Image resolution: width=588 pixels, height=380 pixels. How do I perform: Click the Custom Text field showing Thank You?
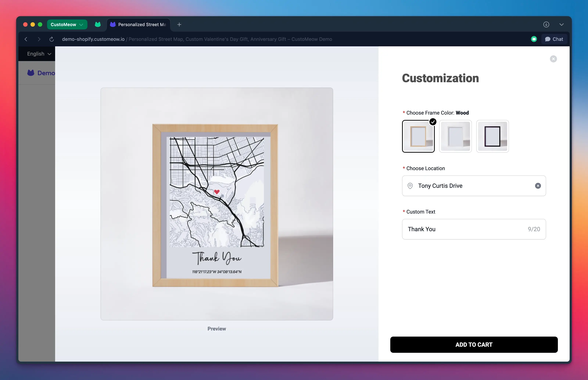coord(474,229)
